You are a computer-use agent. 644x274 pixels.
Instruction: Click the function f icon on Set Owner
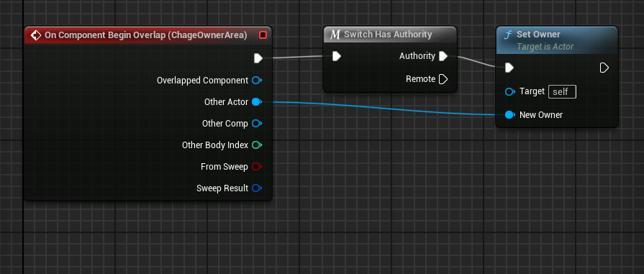tap(507, 35)
